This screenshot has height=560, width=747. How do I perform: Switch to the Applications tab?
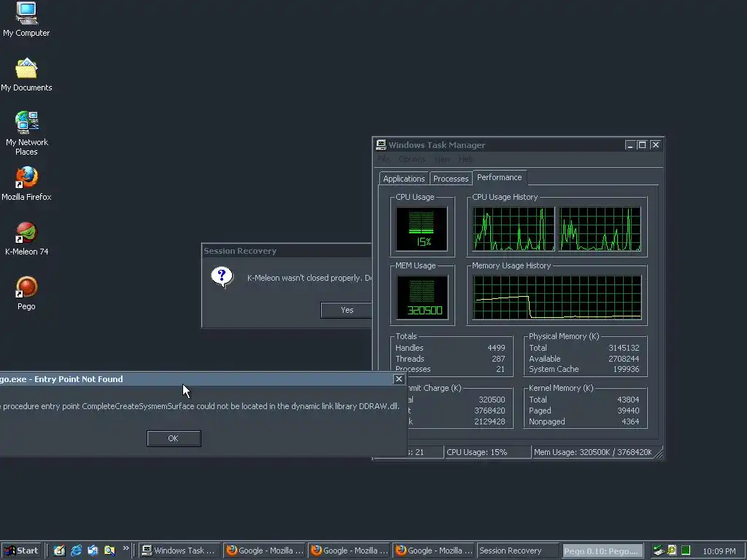[x=404, y=179]
